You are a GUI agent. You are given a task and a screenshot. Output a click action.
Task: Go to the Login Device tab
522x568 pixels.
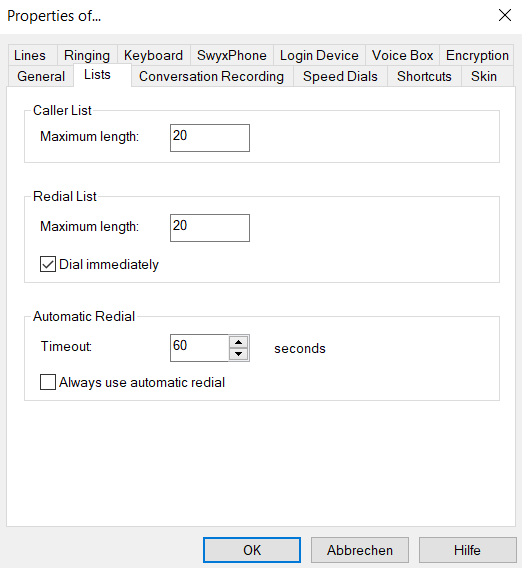[319, 55]
